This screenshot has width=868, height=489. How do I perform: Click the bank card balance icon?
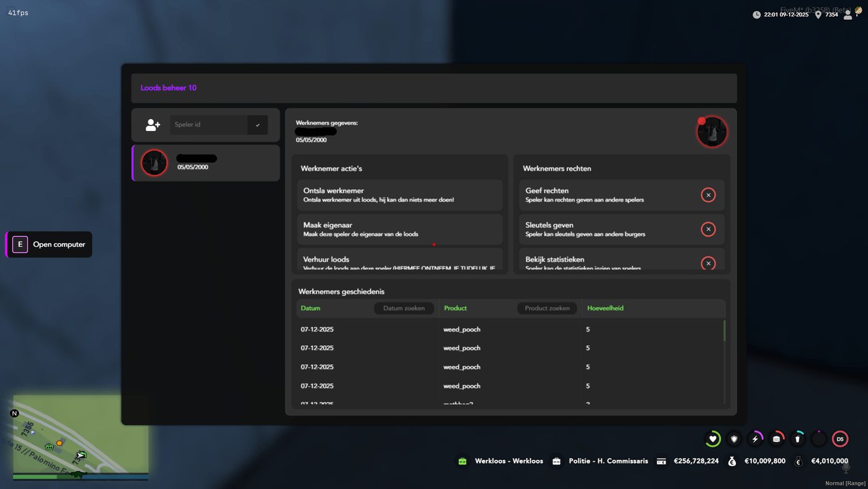[x=662, y=461]
